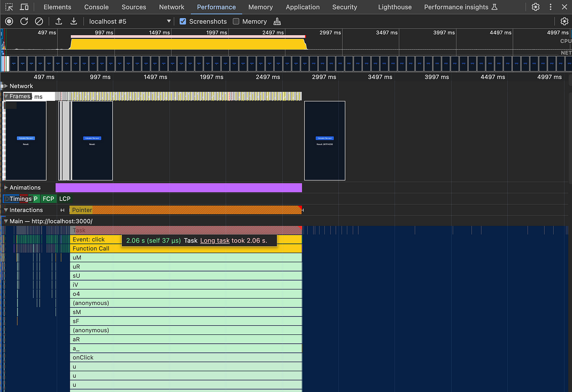Select the sM function entry

click(x=186, y=312)
